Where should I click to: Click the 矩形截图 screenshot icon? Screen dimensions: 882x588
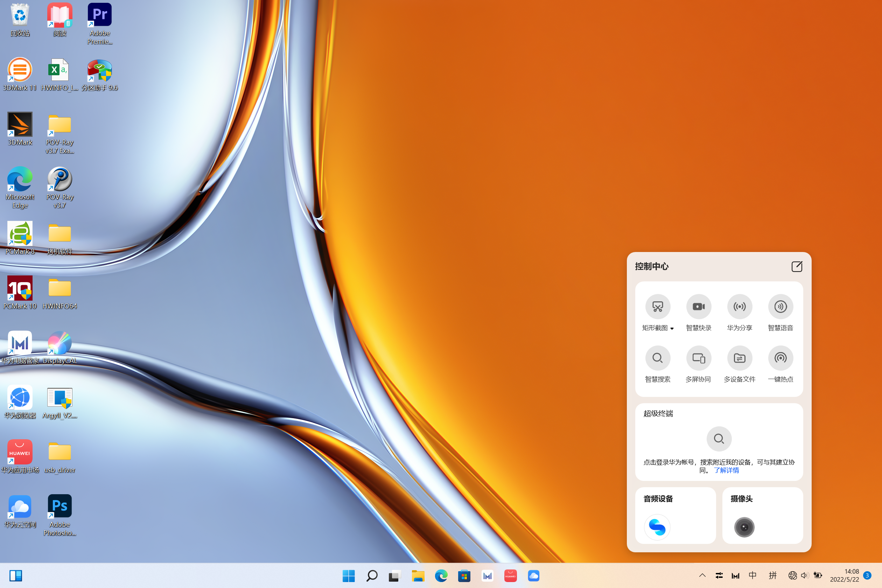pyautogui.click(x=657, y=306)
